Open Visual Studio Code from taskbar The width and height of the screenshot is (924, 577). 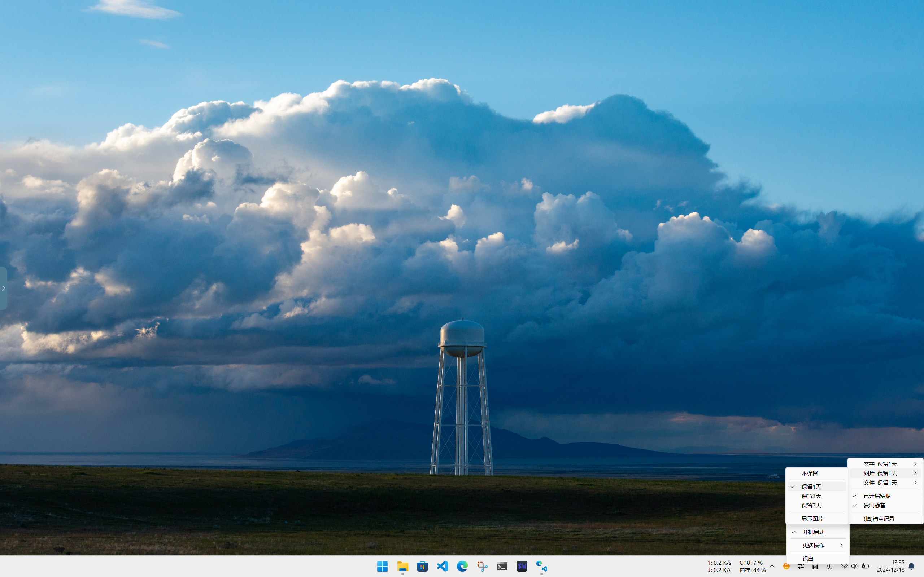[442, 566]
